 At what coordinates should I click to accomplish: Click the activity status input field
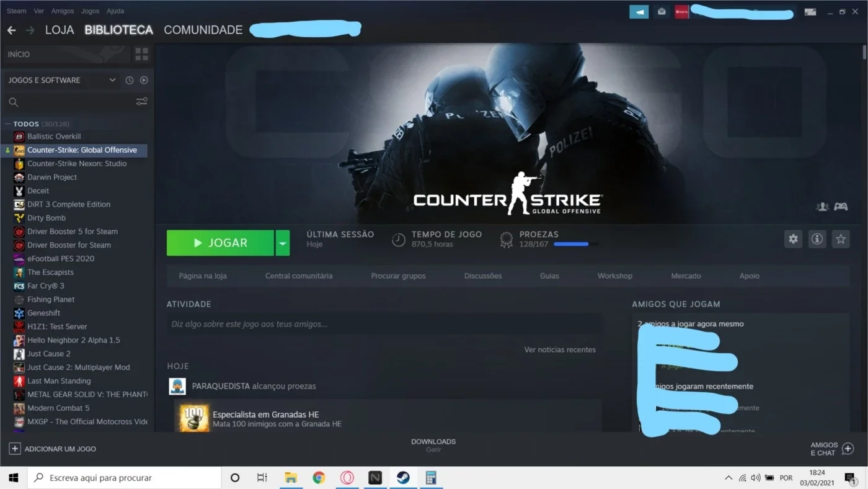point(384,324)
